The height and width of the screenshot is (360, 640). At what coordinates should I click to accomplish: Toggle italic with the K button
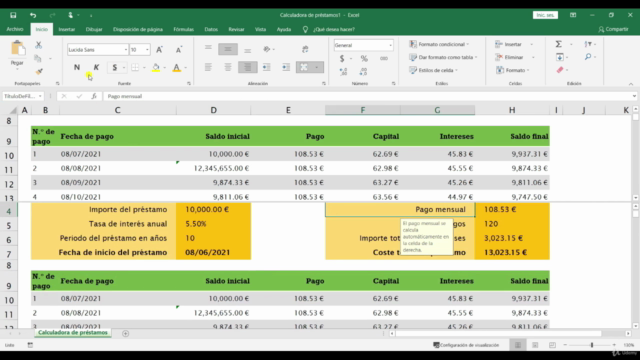point(96,67)
